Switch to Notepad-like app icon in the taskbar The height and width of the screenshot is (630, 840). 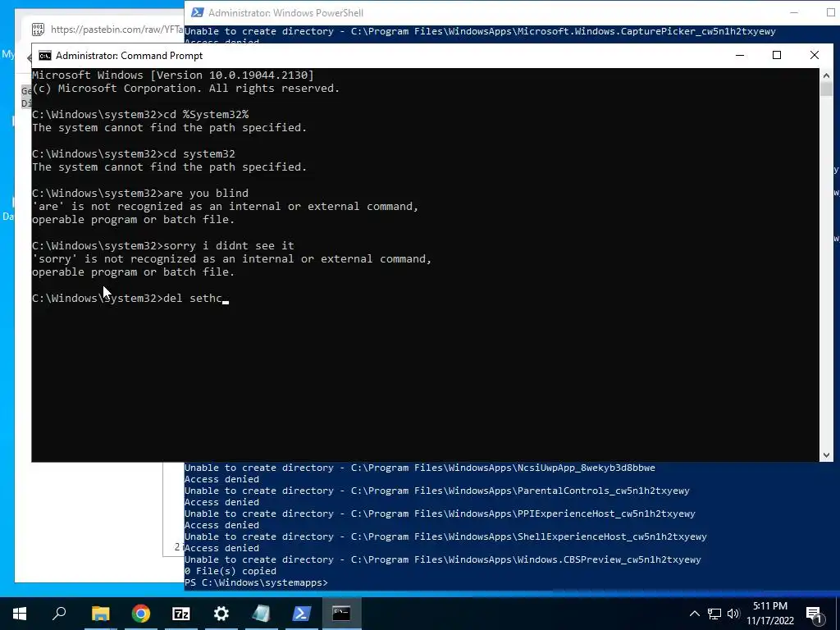262,614
